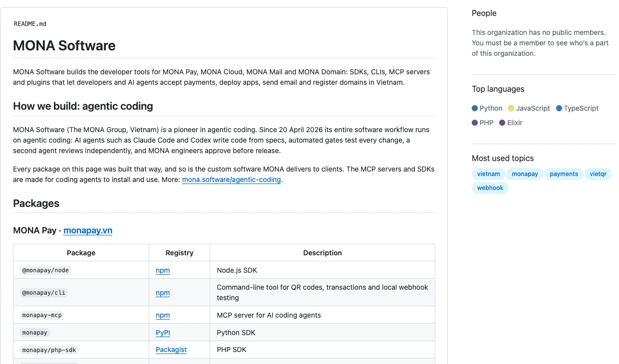Filter by PHP language

pos(483,123)
